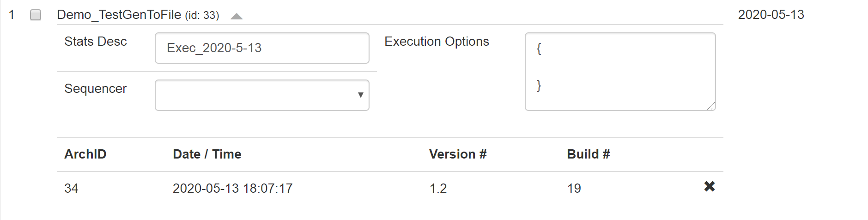868x220 pixels.
Task: Tick the Demo_TestGenToFile row checkbox
Action: tap(36, 15)
